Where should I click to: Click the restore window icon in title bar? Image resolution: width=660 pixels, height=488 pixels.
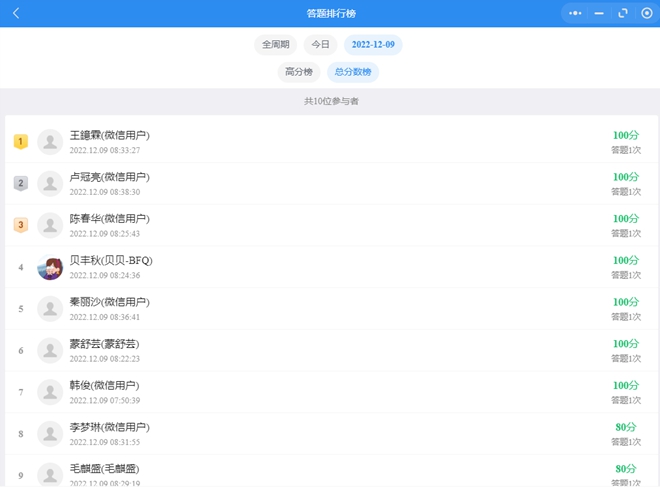pyautogui.click(x=622, y=13)
